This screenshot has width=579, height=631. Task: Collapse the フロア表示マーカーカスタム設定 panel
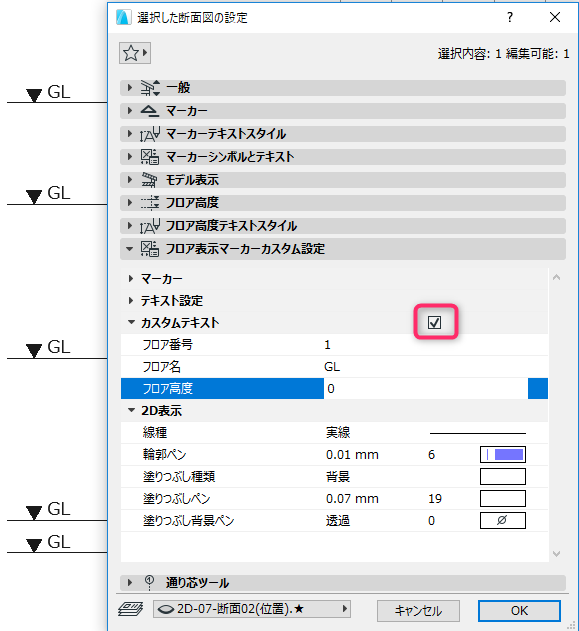pos(130,249)
